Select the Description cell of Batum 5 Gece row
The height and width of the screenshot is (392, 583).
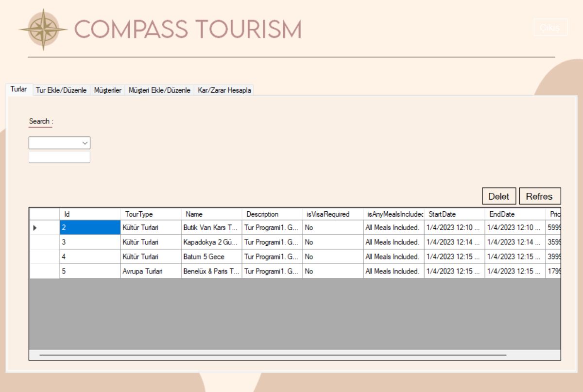coord(272,256)
